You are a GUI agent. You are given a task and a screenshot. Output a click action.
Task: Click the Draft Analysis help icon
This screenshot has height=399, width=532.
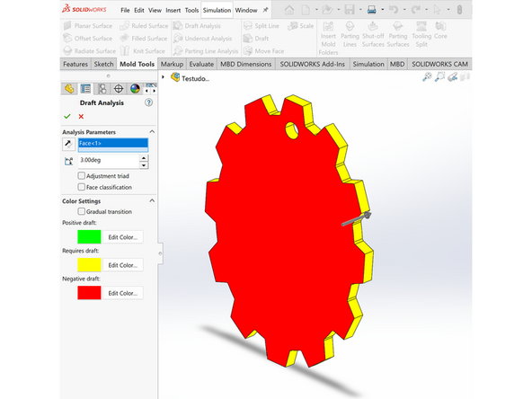[x=148, y=102]
